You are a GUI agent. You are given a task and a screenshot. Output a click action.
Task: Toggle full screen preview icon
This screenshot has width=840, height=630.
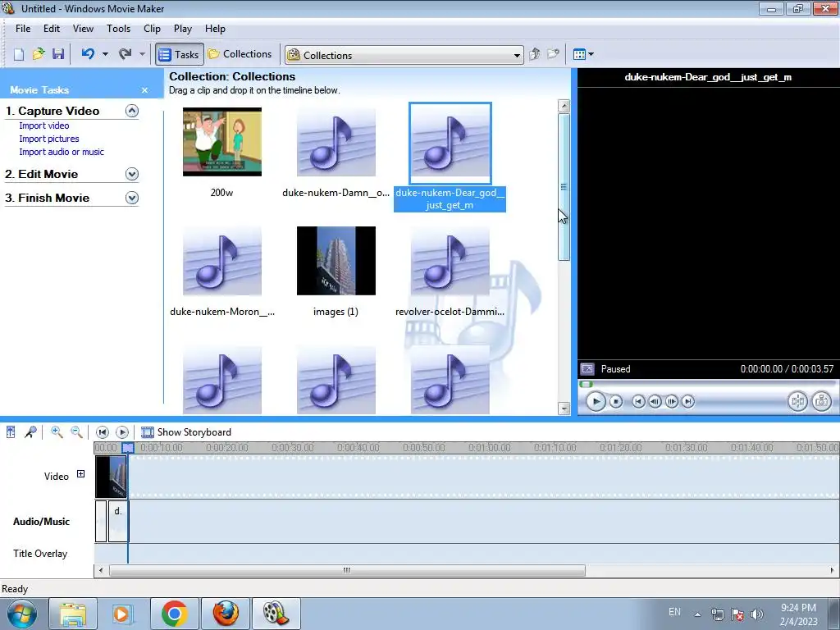tap(587, 369)
